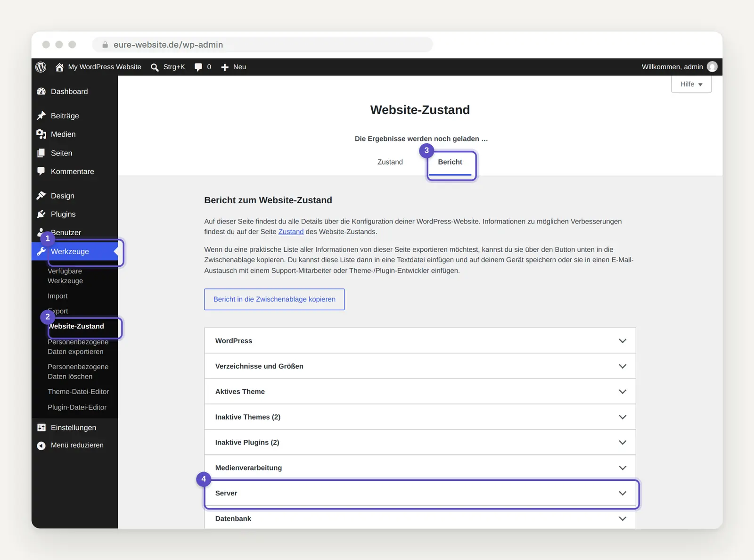Click the Dashboard gauge icon

41,91
